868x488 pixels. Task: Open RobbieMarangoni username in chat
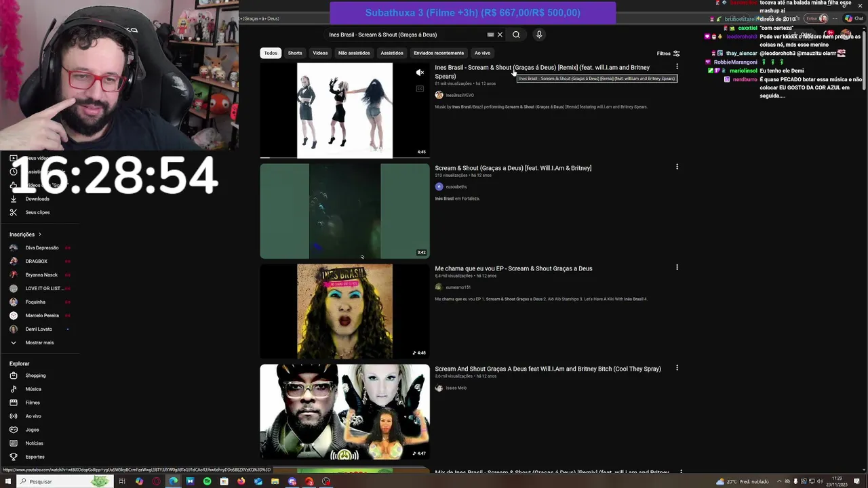735,62
